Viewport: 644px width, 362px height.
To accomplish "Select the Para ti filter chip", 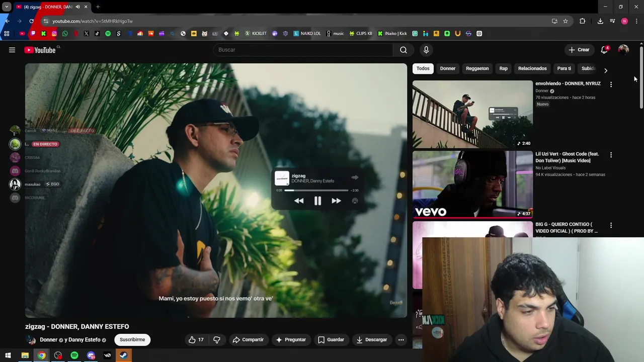I will (x=564, y=68).
